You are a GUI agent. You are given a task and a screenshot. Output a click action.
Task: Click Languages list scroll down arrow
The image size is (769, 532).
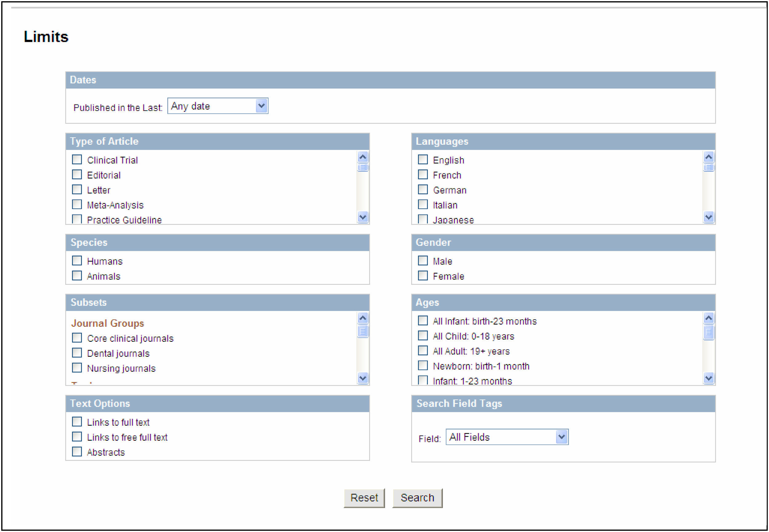point(708,217)
